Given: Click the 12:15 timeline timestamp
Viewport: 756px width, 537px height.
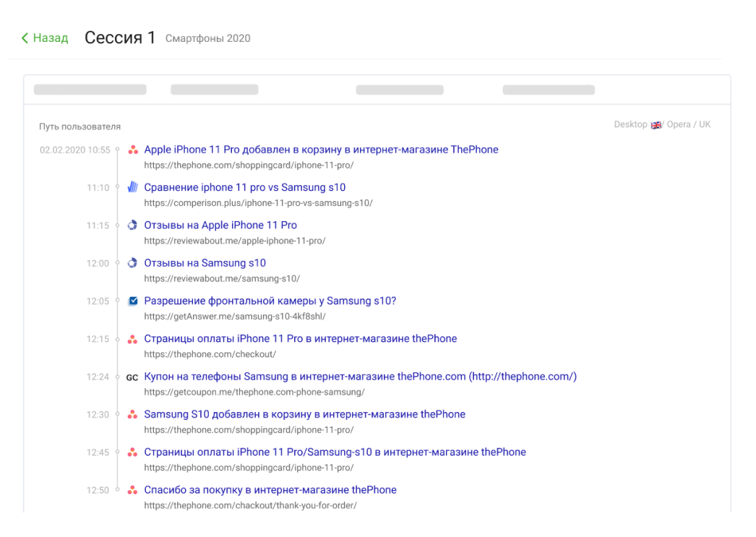Looking at the screenshot, I should 98,340.
